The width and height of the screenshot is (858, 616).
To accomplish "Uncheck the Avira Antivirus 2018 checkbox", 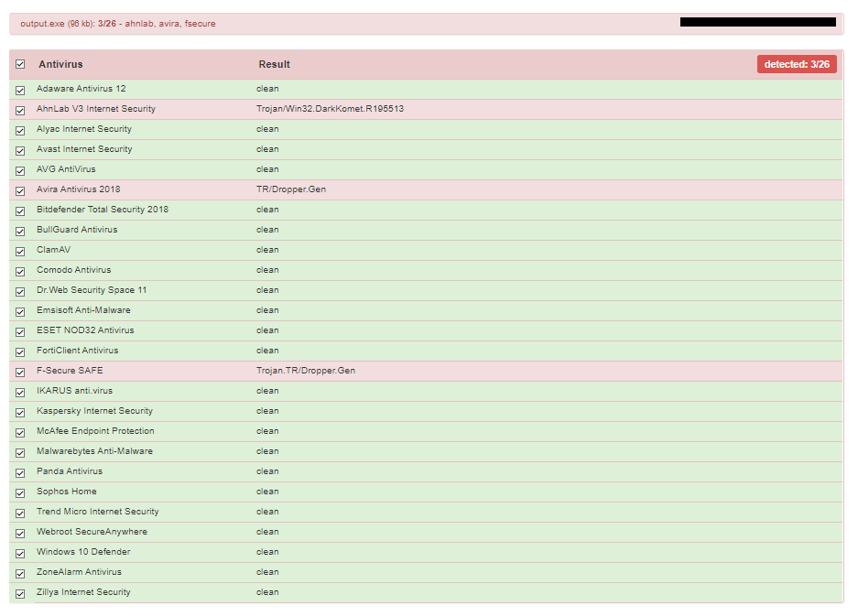I will [20, 191].
